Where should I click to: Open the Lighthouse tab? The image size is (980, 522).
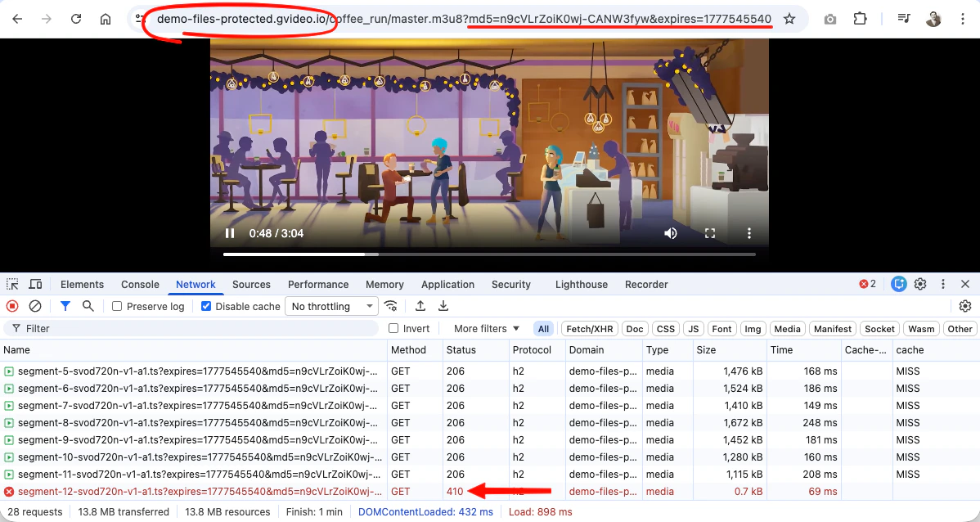click(582, 285)
